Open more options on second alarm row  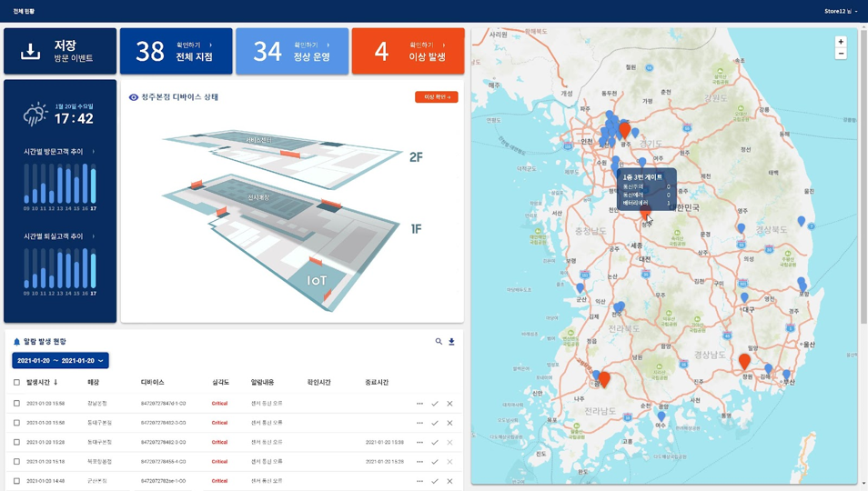point(419,423)
